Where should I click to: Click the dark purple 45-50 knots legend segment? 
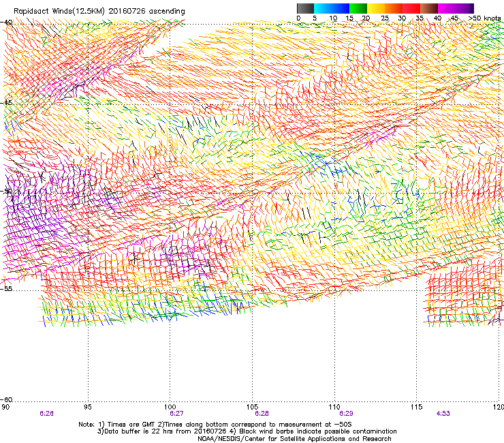464,8
